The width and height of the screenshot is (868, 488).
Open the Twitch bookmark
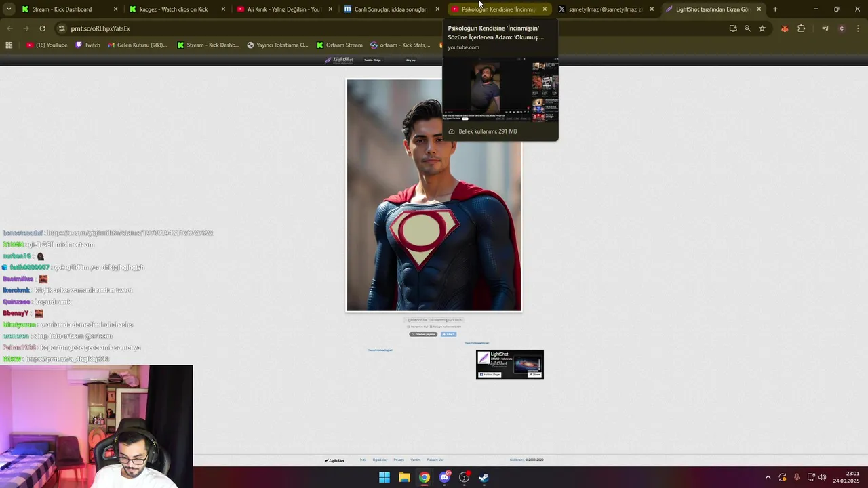[x=87, y=45]
